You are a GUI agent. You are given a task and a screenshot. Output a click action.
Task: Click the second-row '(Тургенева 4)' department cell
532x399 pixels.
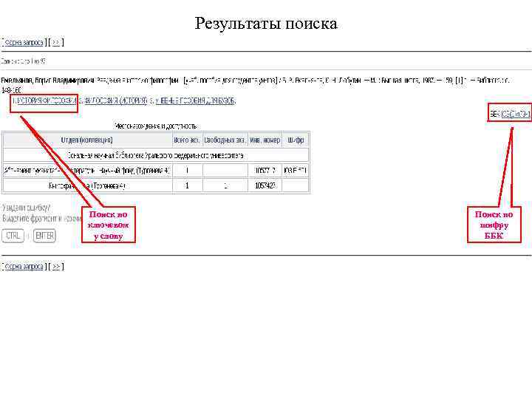[87, 186]
